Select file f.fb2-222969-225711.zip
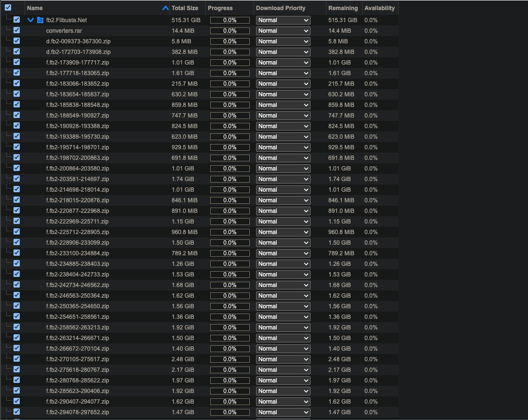 tap(78, 221)
